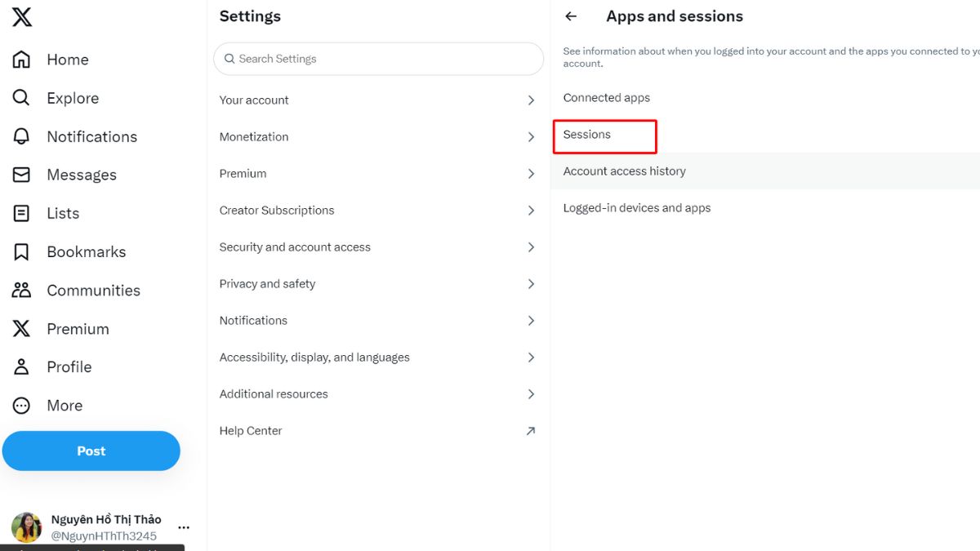Click the profile avatar thumbnail
The image size is (980, 551).
pyautogui.click(x=26, y=527)
